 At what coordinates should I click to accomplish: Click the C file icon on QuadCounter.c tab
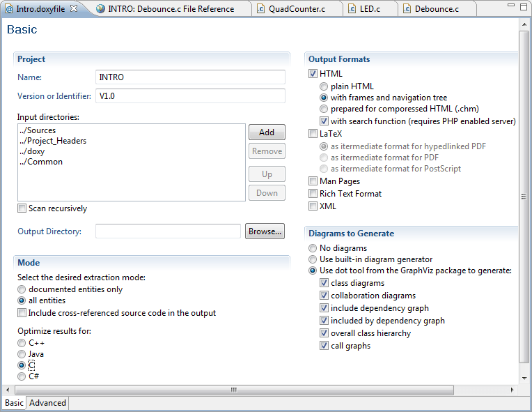tap(261, 9)
